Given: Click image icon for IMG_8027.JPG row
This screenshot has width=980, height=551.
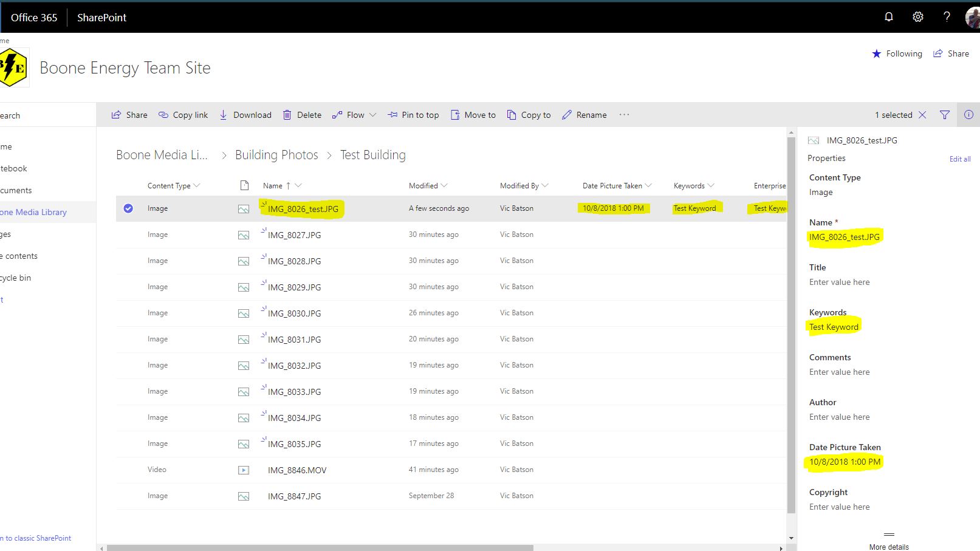Looking at the screenshot, I should (x=244, y=235).
